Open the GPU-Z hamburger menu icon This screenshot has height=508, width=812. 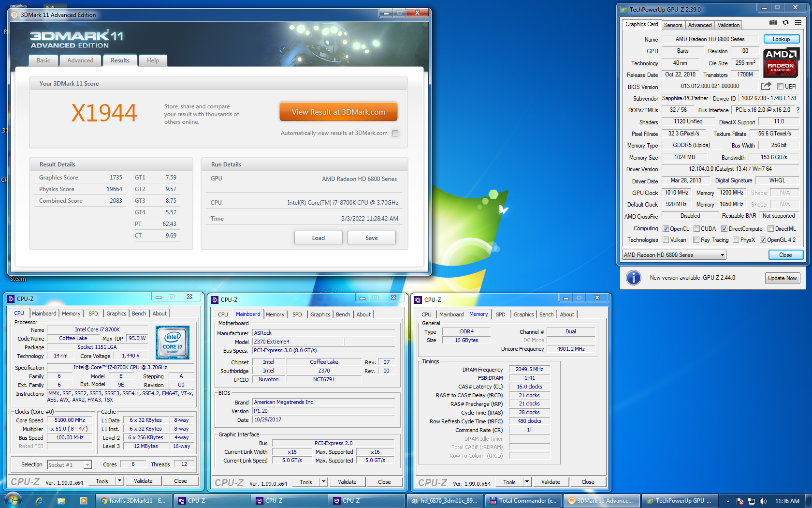pyautogui.click(x=798, y=22)
